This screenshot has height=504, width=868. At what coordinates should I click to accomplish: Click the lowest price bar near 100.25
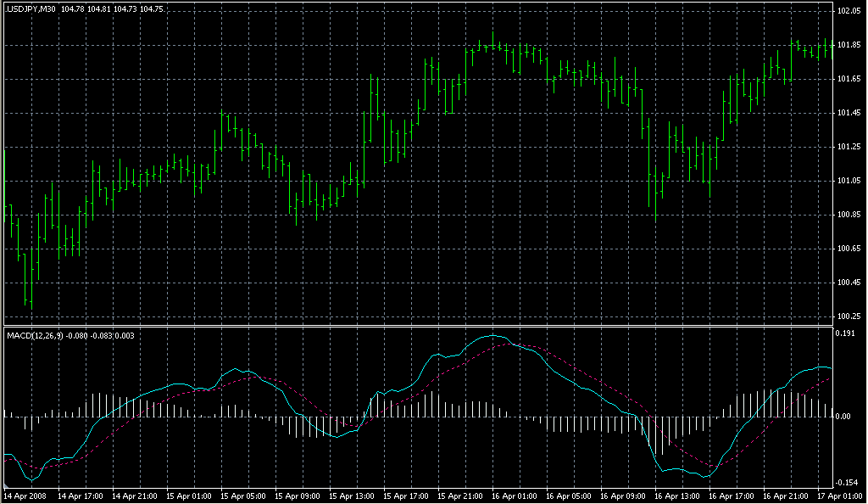pyautogui.click(x=28, y=301)
